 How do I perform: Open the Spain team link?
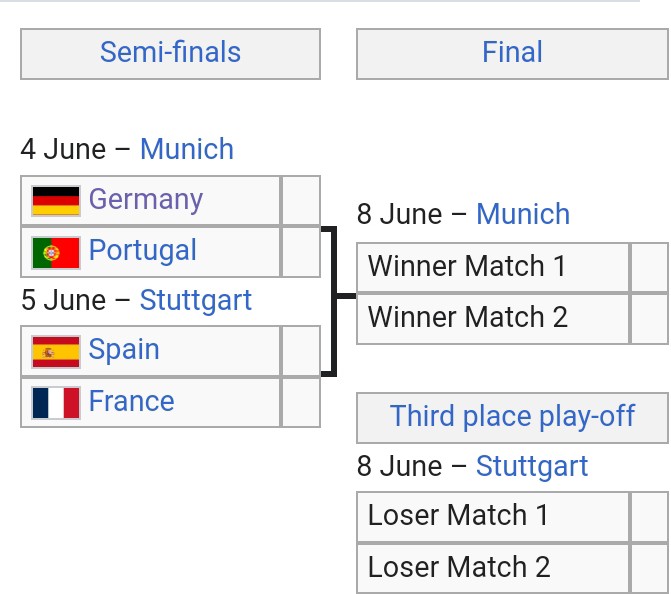[x=124, y=350]
